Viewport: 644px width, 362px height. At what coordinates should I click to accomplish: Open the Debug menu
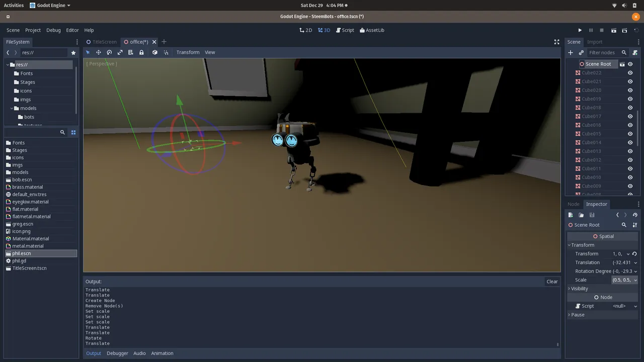tap(53, 30)
